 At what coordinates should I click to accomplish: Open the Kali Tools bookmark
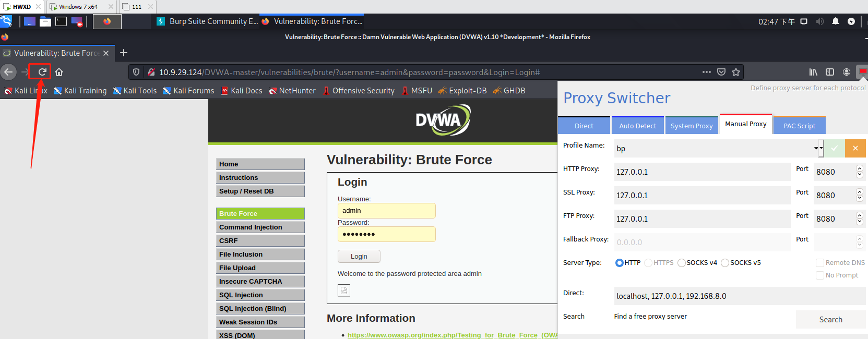coord(135,91)
